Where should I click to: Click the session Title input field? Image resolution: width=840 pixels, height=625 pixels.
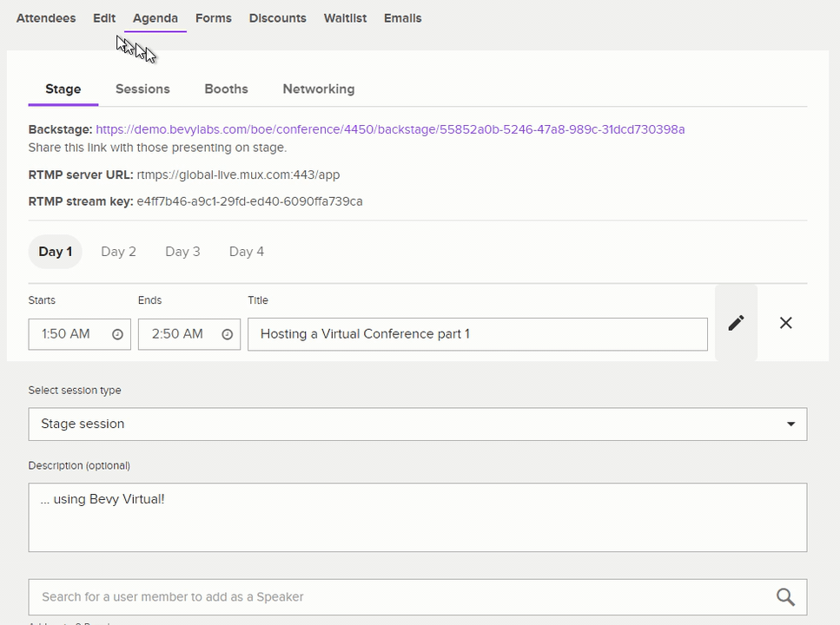click(478, 334)
